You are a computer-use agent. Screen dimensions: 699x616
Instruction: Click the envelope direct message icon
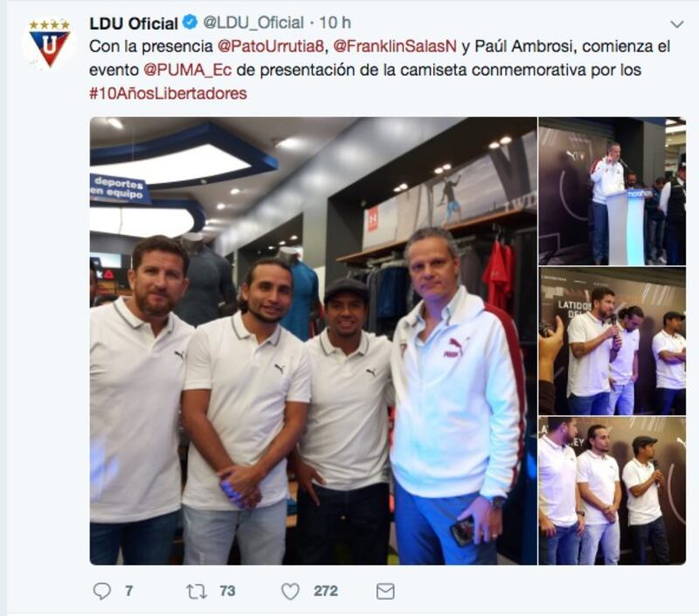[385, 592]
